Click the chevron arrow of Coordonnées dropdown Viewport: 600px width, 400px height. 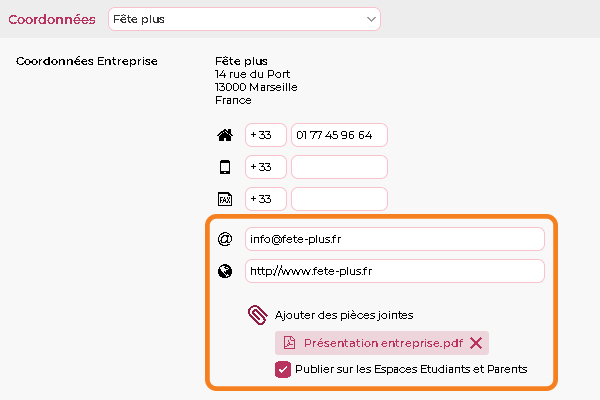click(371, 19)
